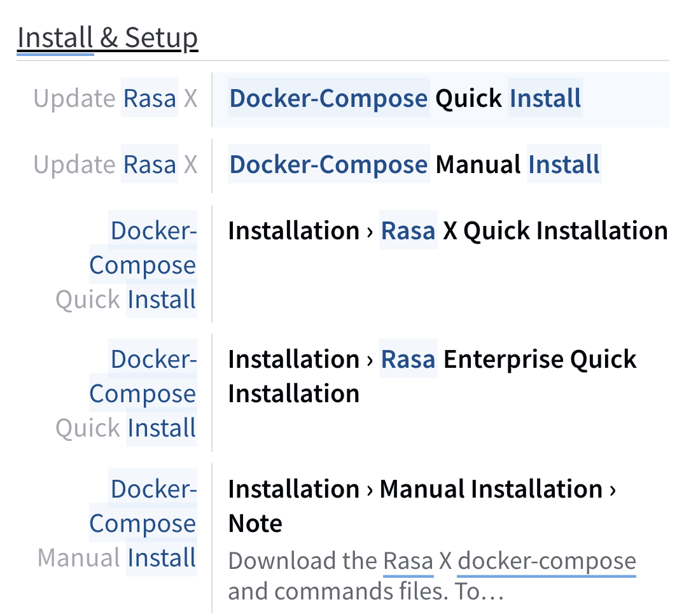Click the second Update Rasa X category label

[116, 164]
